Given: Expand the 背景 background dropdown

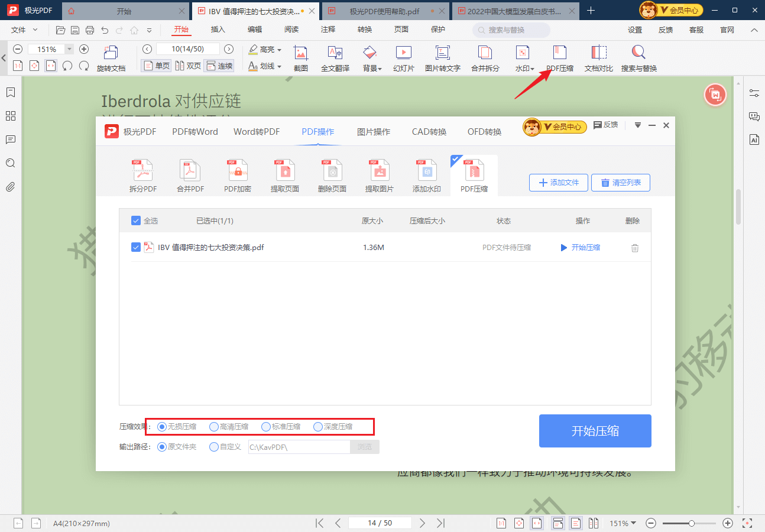Looking at the screenshot, I should click(380, 69).
